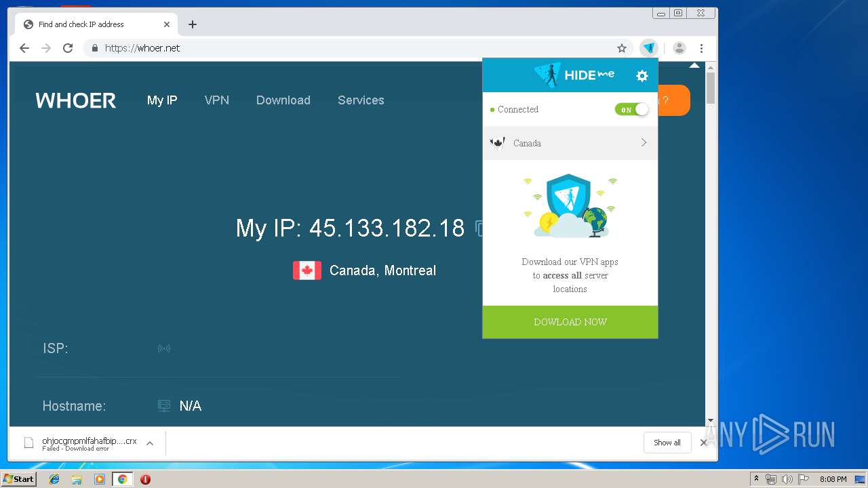Click the hide.me logo in popup header
The height and width of the screenshot is (488, 868).
(x=574, y=75)
